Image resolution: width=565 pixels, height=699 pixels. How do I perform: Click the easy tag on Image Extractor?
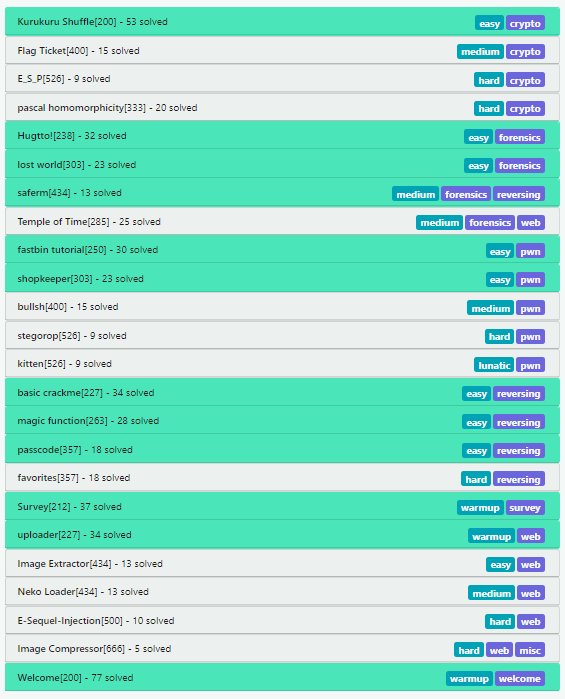[x=500, y=565]
